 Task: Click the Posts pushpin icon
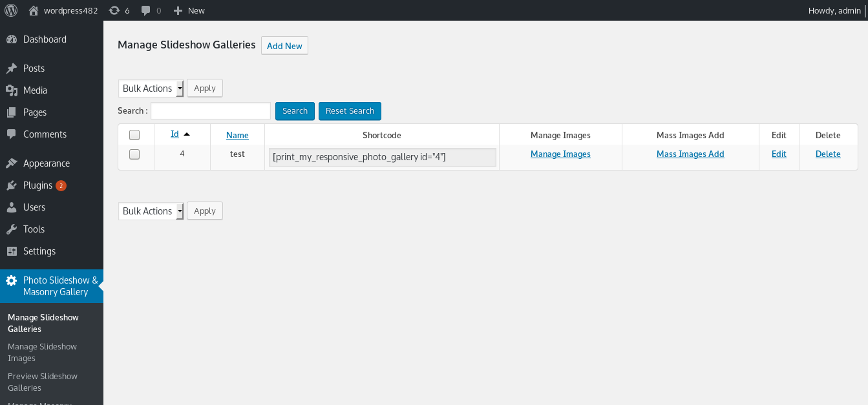click(x=12, y=68)
